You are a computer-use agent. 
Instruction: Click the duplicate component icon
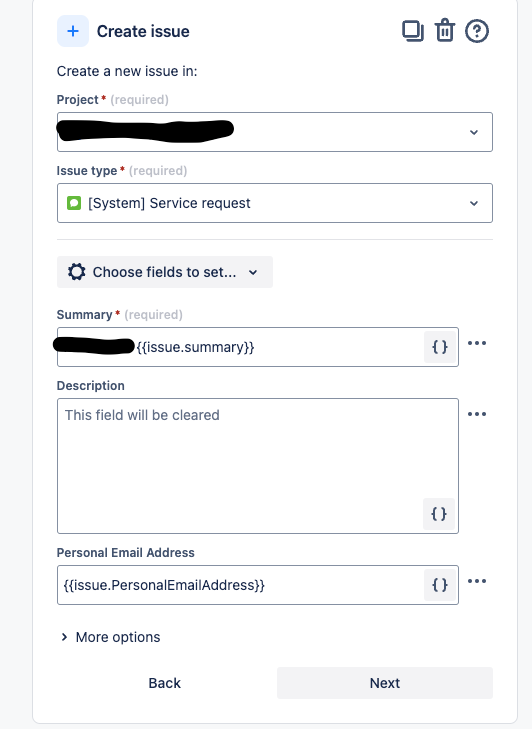(412, 31)
